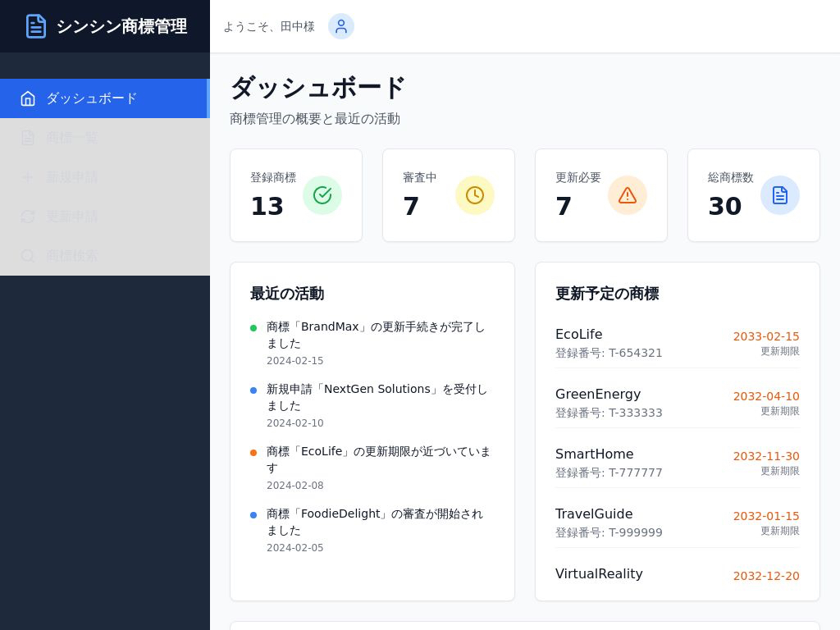Click the blue document icon for 総商標数
Viewport: 840px width, 630px height.
point(780,195)
